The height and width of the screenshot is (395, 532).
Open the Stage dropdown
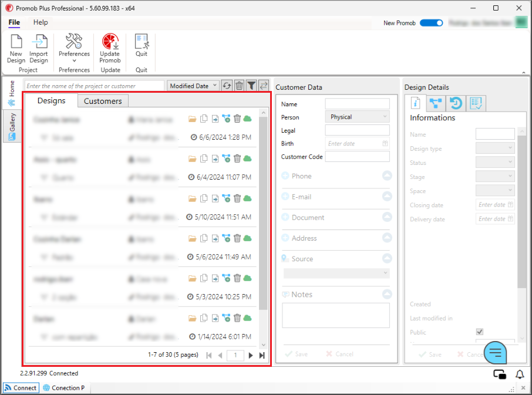coord(495,176)
